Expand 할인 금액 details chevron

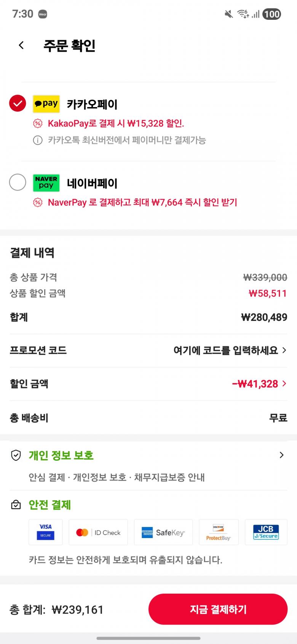pyautogui.click(x=284, y=383)
